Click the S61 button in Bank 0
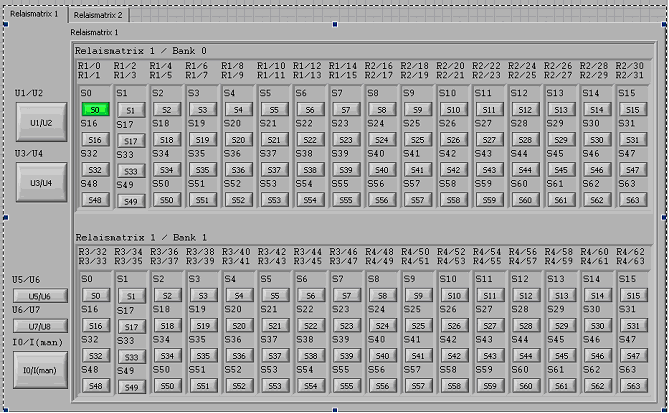669x413 pixels. pyautogui.click(x=561, y=200)
